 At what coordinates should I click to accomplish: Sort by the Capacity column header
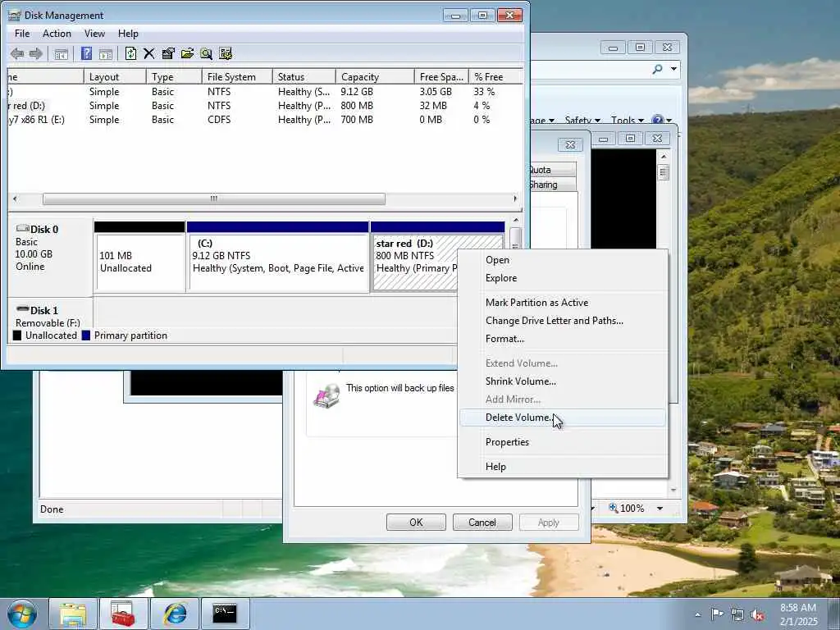374,76
